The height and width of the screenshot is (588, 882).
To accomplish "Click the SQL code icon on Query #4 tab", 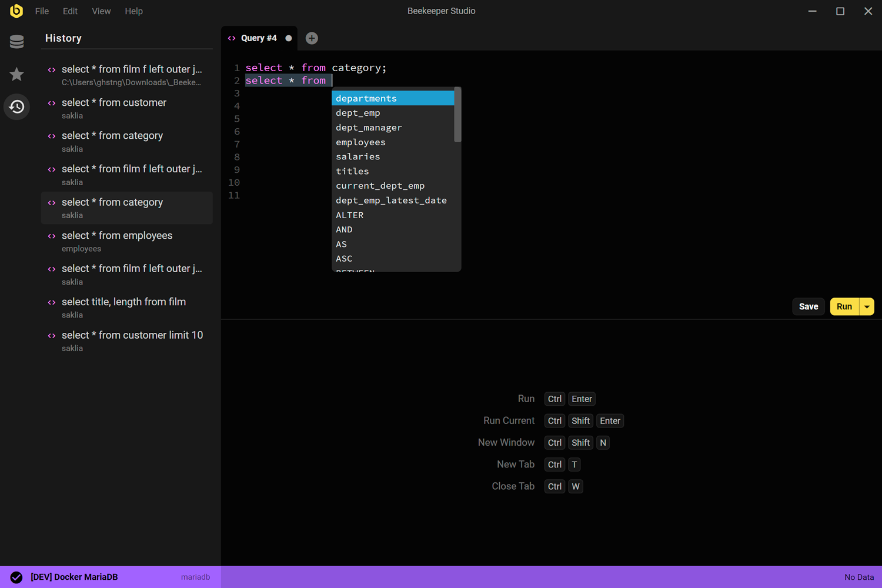I will (x=232, y=38).
